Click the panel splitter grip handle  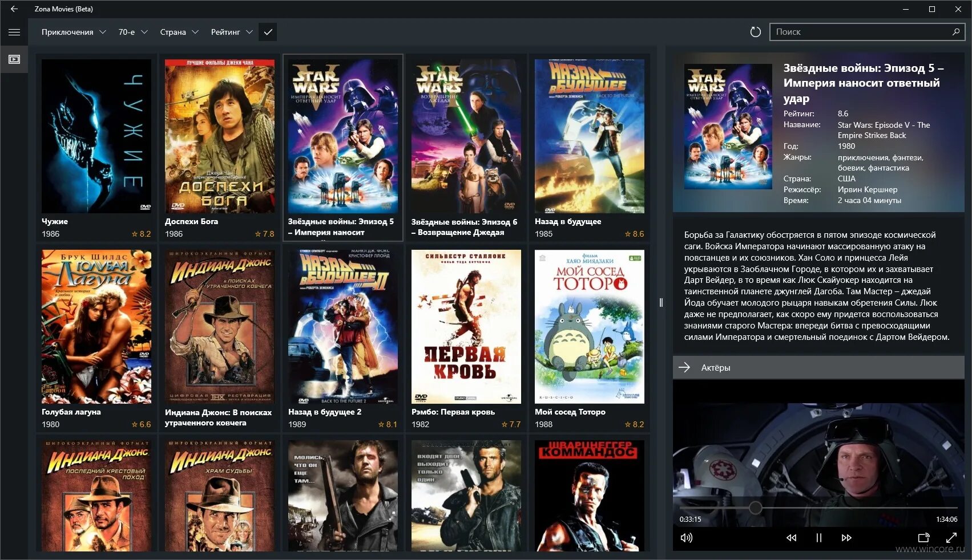coord(661,302)
